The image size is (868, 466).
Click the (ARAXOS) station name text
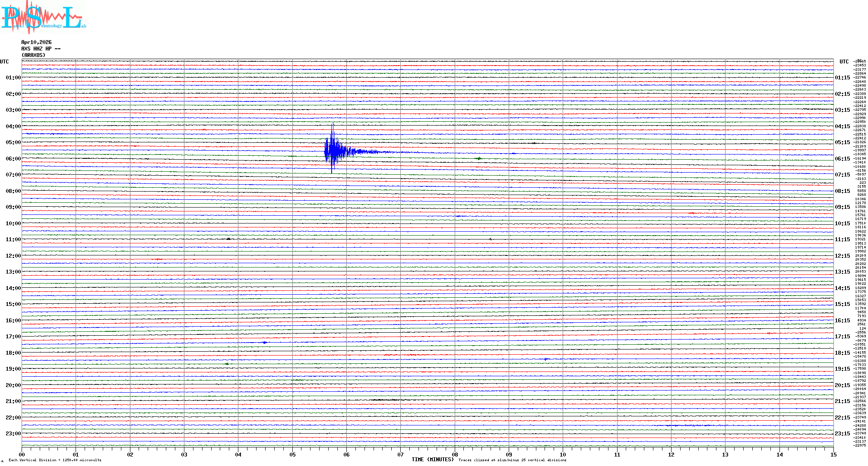point(33,55)
